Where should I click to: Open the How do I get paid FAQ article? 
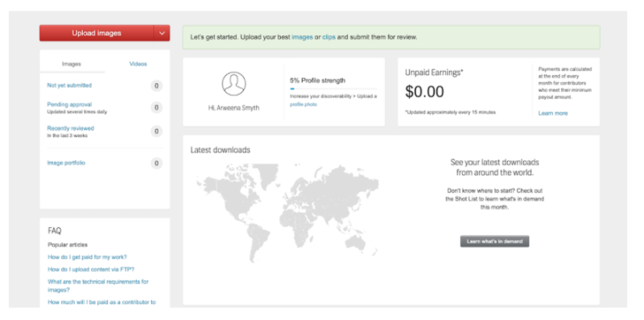coord(88,257)
